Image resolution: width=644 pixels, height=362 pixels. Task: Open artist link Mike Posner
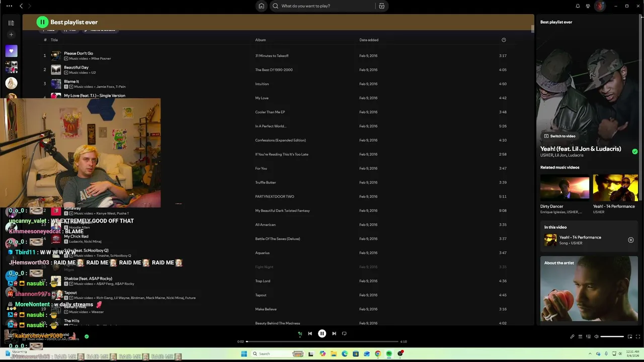[101, 59]
